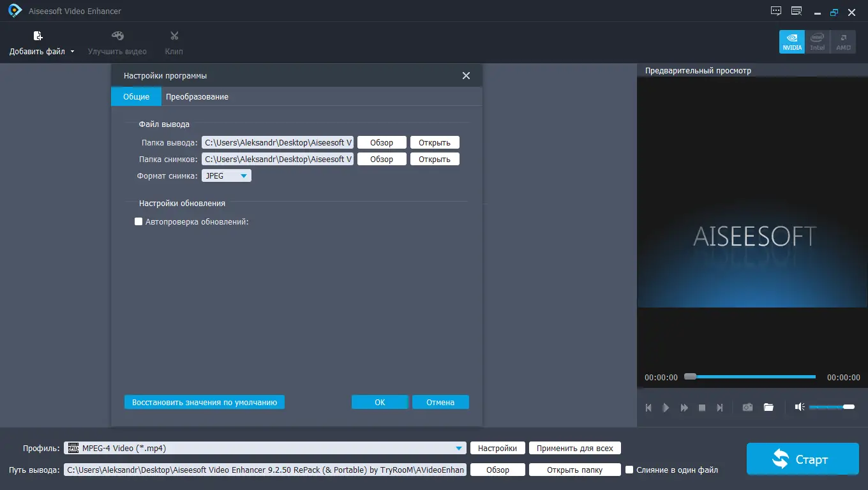Enable NVIDIA GPU acceleration

click(x=792, y=41)
